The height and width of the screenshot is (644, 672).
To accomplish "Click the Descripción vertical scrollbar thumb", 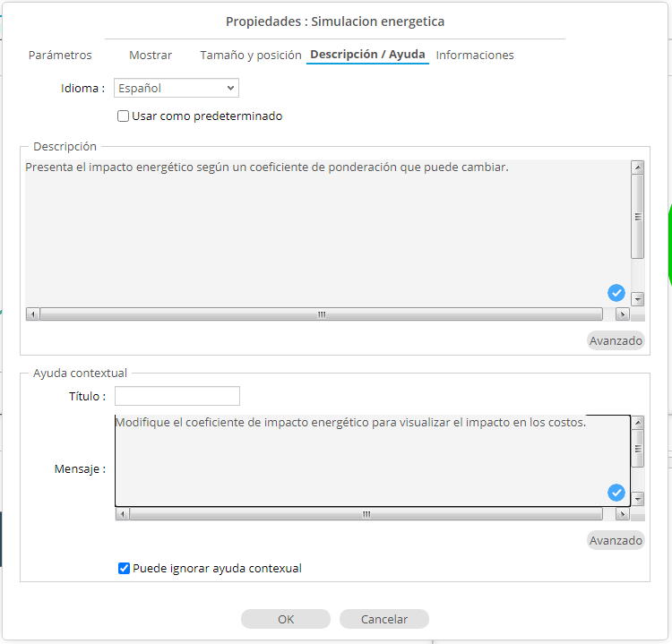I will click(x=638, y=217).
